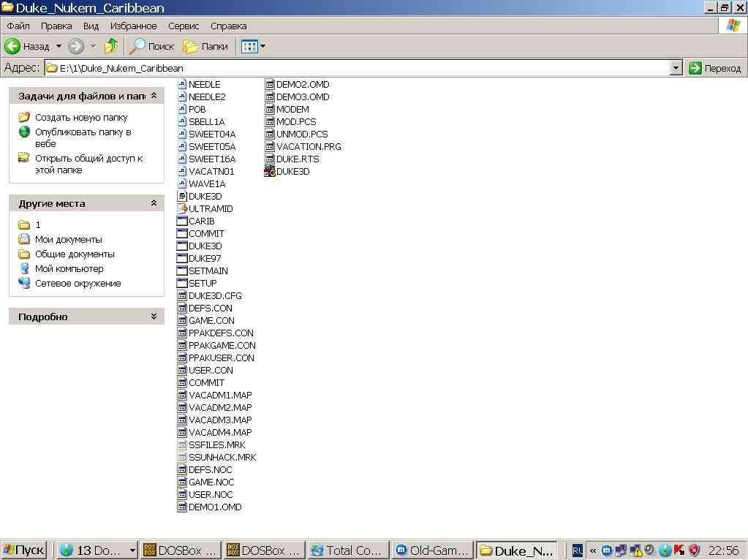Select the DUKE.RTS file icon

[x=270, y=159]
